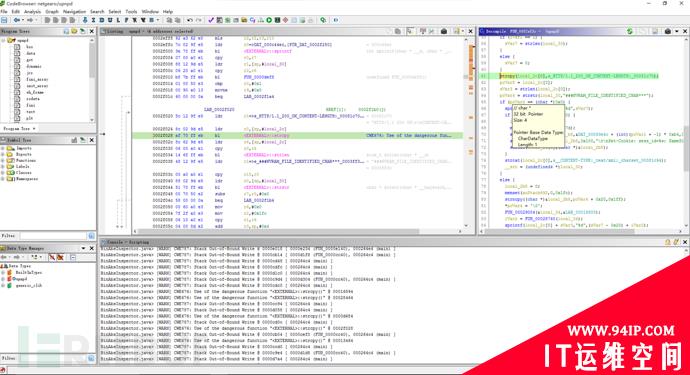Expand BuiltInTypes in Data Type Manager
The width and height of the screenshot is (690, 375).
pyautogui.click(x=3, y=272)
